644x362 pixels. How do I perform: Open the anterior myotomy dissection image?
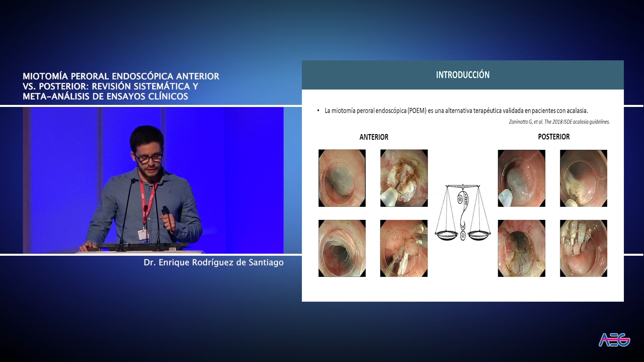(x=404, y=178)
